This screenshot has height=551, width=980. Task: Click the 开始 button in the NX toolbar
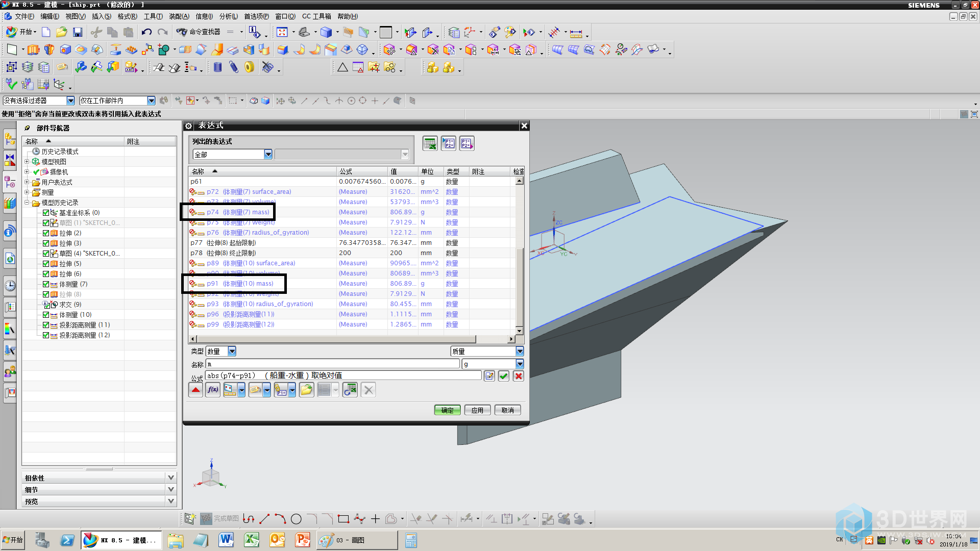[x=21, y=32]
